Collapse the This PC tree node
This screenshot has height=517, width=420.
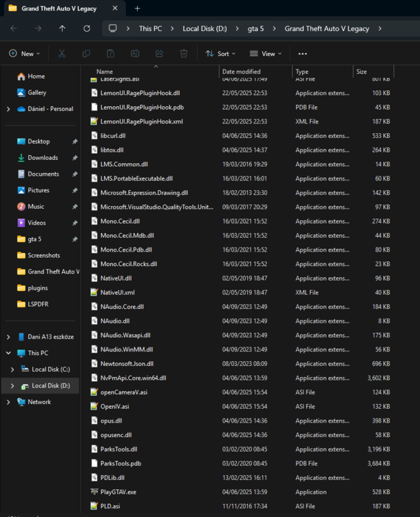click(8, 353)
